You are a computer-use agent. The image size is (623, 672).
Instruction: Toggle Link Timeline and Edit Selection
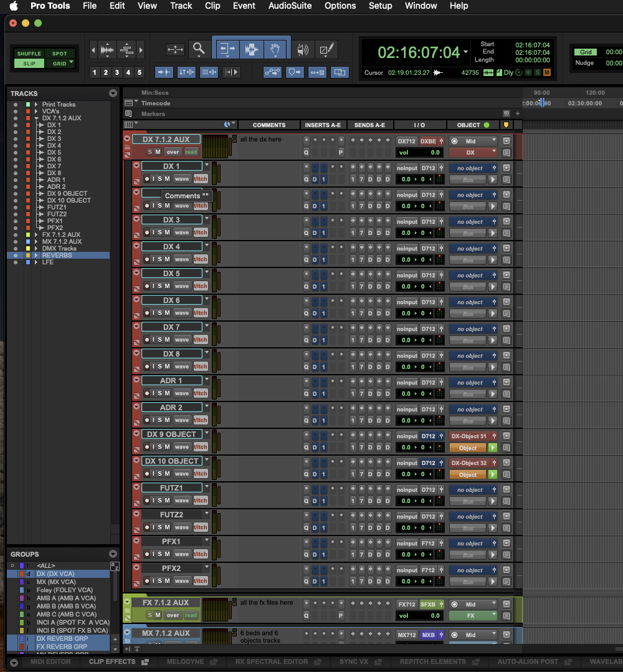[x=186, y=72]
